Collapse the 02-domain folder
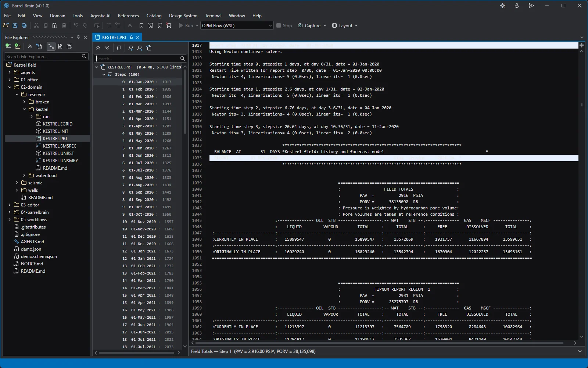The image size is (588, 368). pos(10,87)
